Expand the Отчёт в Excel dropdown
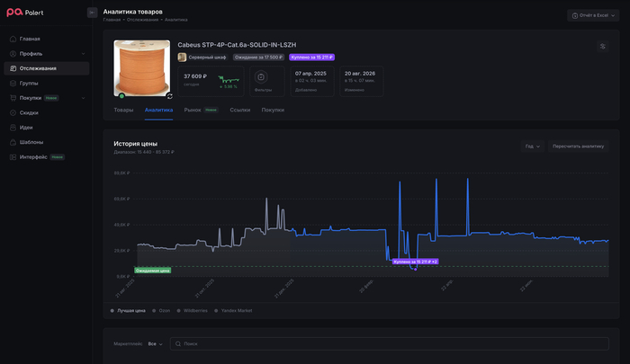This screenshot has width=630, height=364. click(593, 15)
